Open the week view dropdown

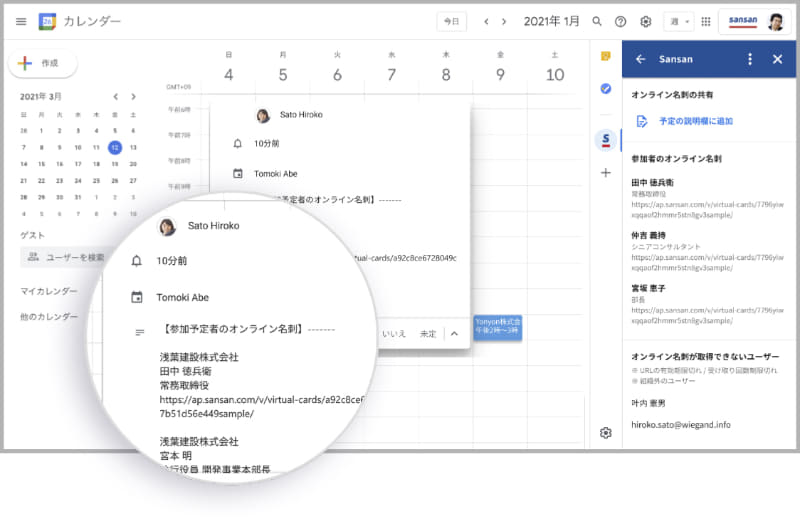click(x=679, y=21)
